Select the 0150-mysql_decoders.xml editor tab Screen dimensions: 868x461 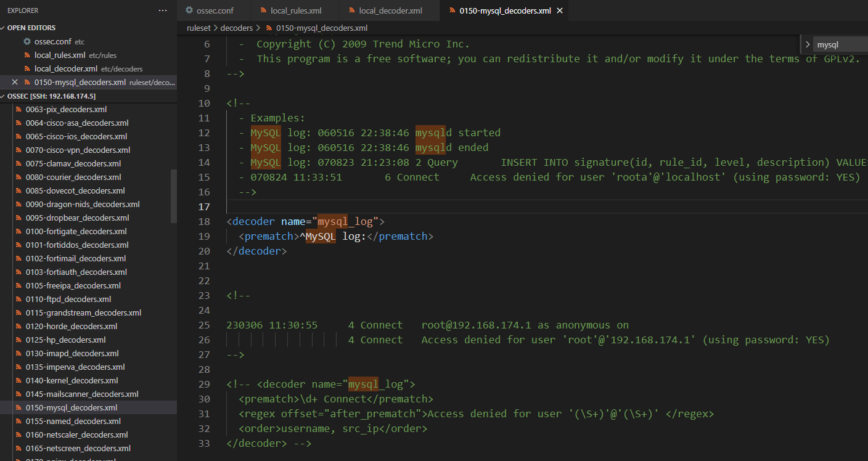(505, 10)
